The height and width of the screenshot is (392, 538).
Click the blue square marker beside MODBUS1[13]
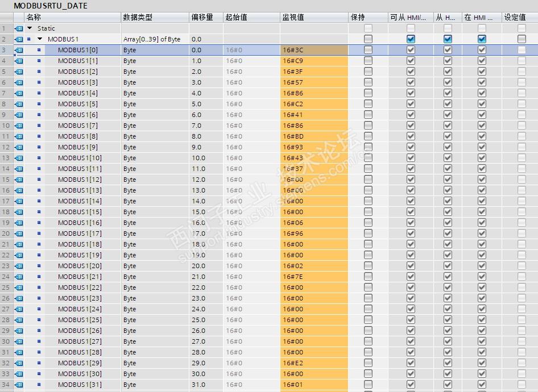click(x=39, y=190)
